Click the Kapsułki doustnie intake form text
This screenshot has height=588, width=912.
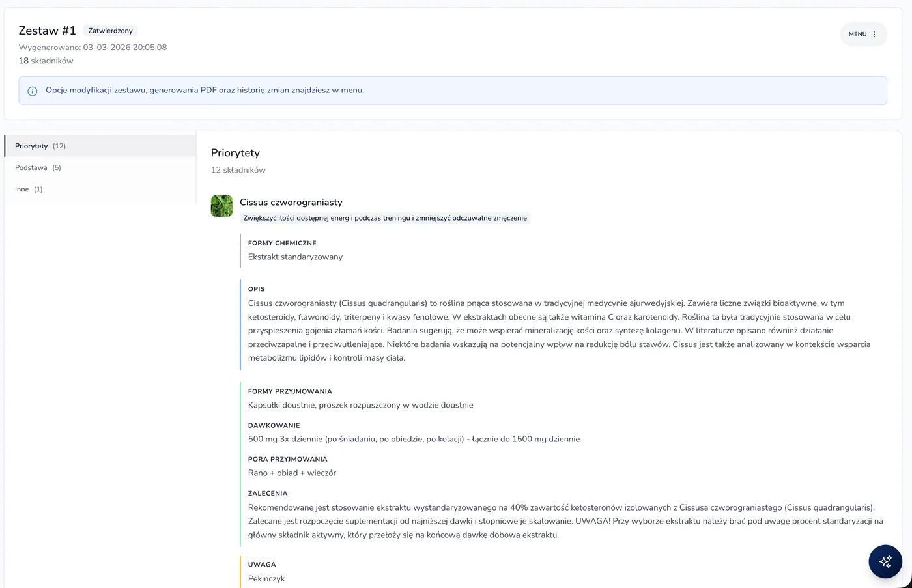[361, 405]
